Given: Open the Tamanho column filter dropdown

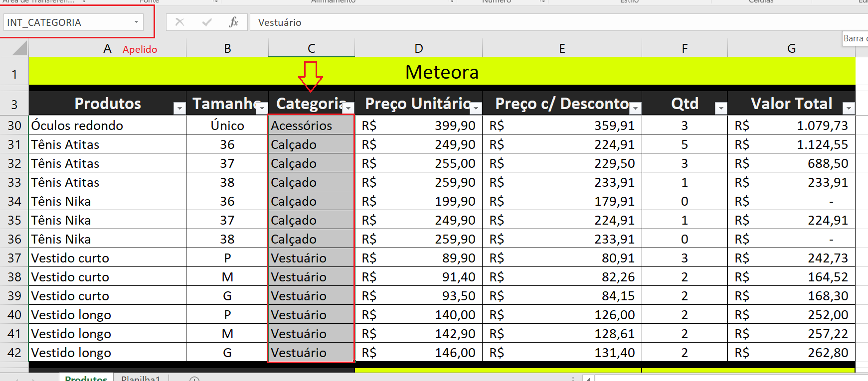Looking at the screenshot, I should [262, 108].
